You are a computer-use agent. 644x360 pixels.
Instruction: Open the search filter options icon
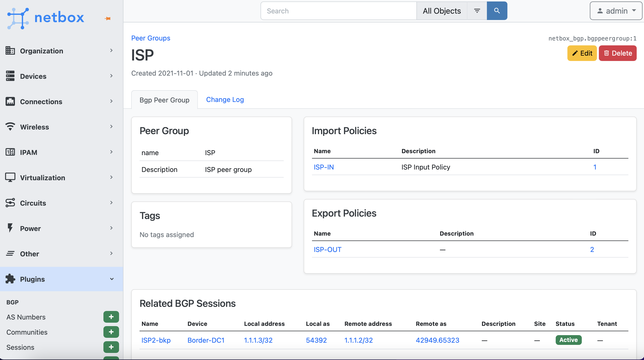(477, 11)
